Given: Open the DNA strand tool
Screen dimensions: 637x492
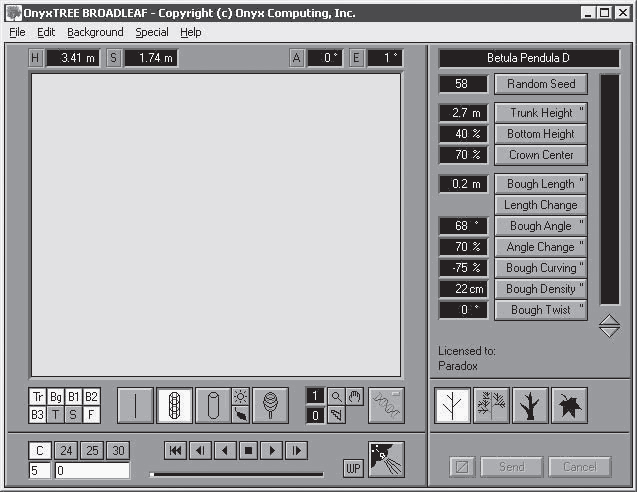Looking at the screenshot, I should [386, 405].
